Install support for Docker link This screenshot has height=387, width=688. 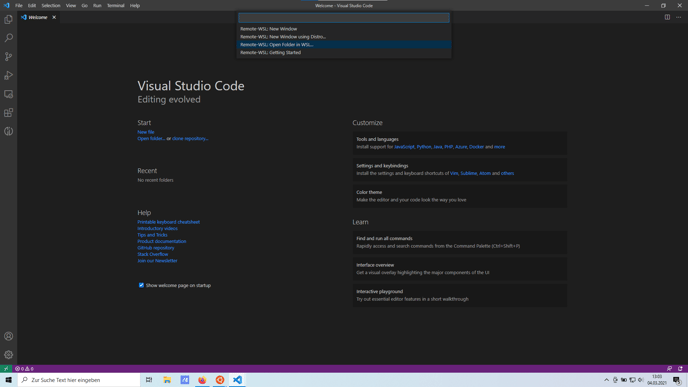pyautogui.click(x=477, y=147)
